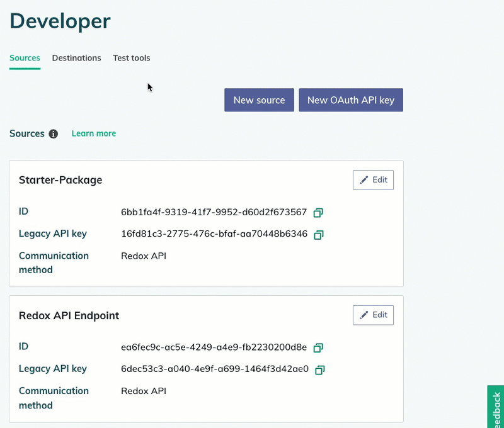This screenshot has height=428, width=504.
Task: Open the Learn more link
Action: (x=94, y=133)
